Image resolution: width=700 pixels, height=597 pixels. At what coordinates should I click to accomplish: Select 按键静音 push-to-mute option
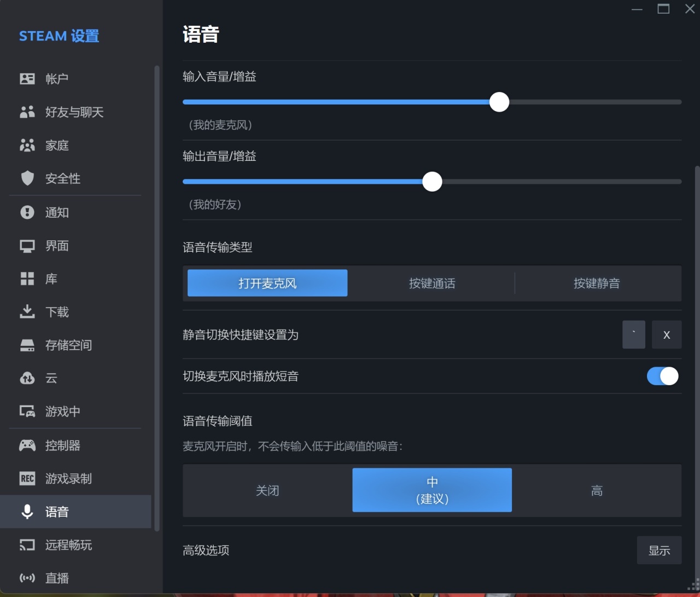pyautogui.click(x=597, y=283)
